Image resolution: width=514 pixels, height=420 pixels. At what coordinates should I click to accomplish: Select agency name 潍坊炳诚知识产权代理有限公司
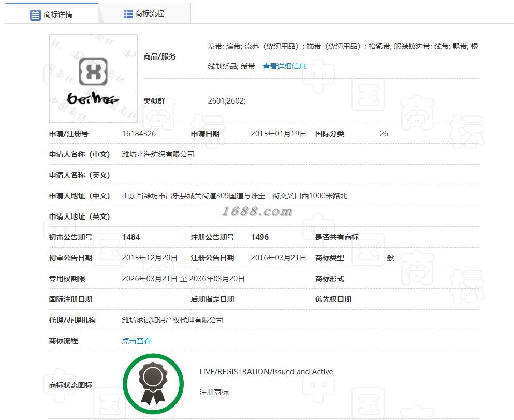172,320
